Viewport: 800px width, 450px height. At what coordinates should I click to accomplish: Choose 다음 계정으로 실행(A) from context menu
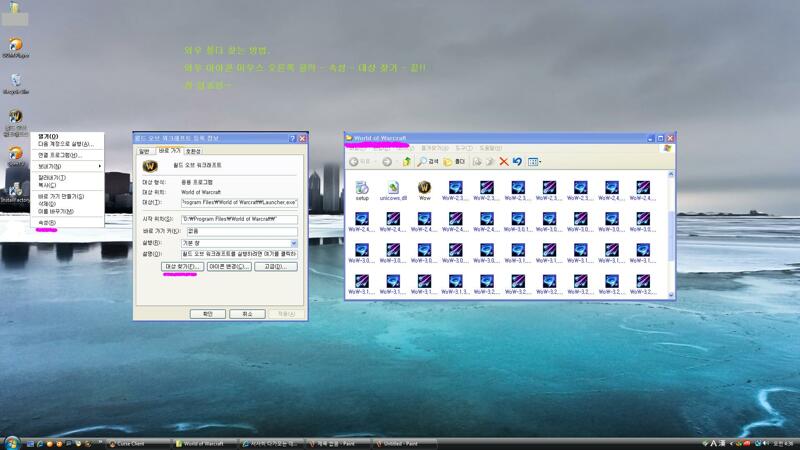click(66, 144)
